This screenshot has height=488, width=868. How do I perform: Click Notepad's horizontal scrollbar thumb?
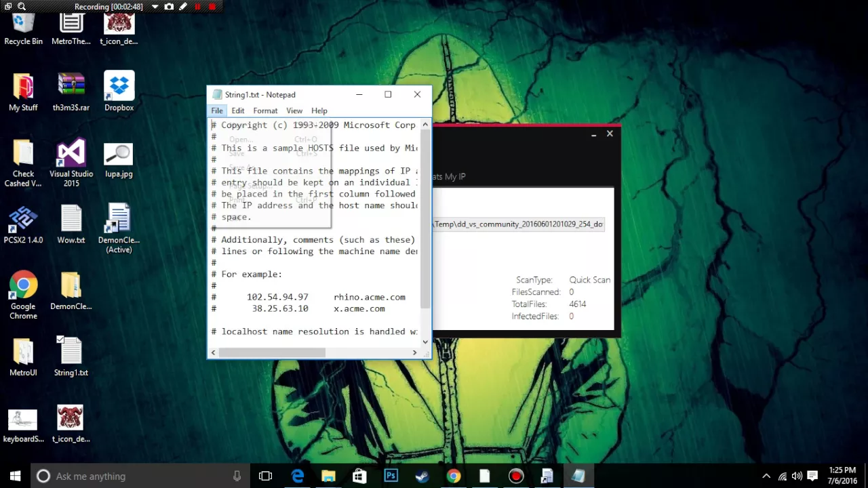pyautogui.click(x=272, y=352)
